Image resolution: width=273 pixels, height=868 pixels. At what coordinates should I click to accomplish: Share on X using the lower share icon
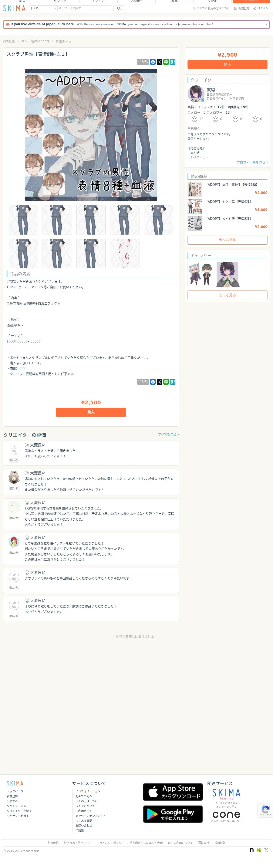(x=159, y=382)
